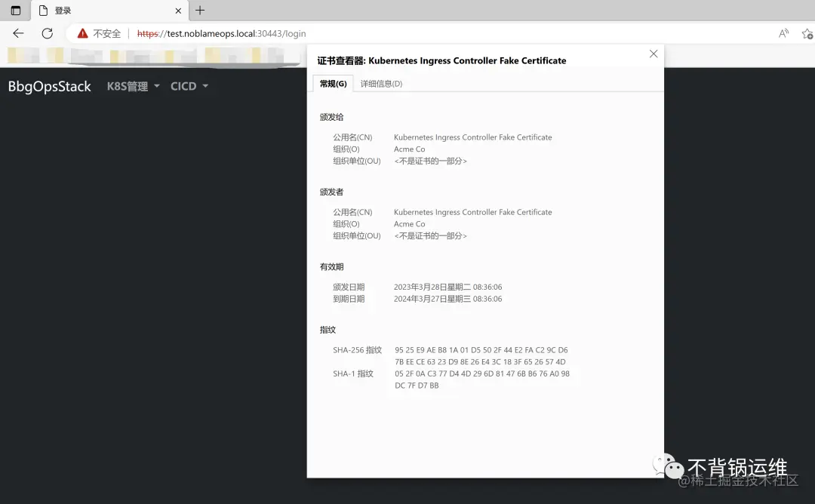This screenshot has height=504, width=815.
Task: Navigate back with the browser back arrow
Action: tap(17, 33)
